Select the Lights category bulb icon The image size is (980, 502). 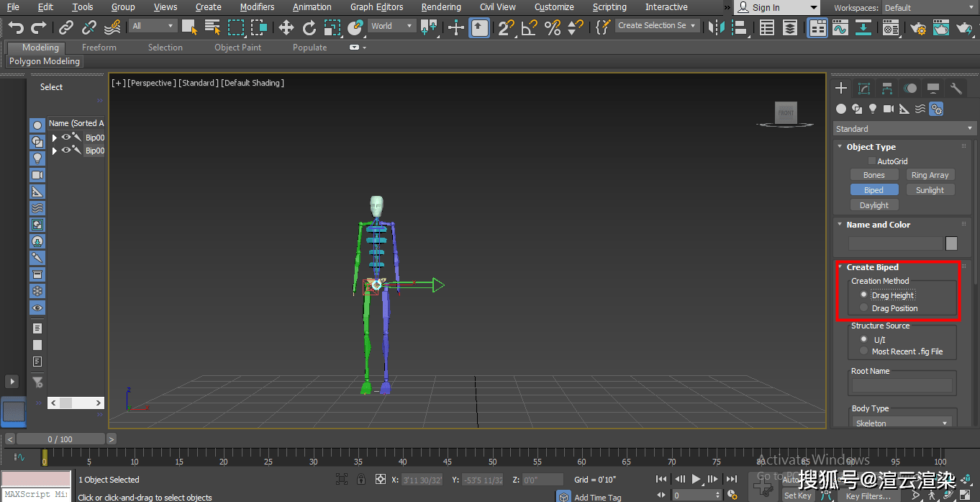point(872,109)
